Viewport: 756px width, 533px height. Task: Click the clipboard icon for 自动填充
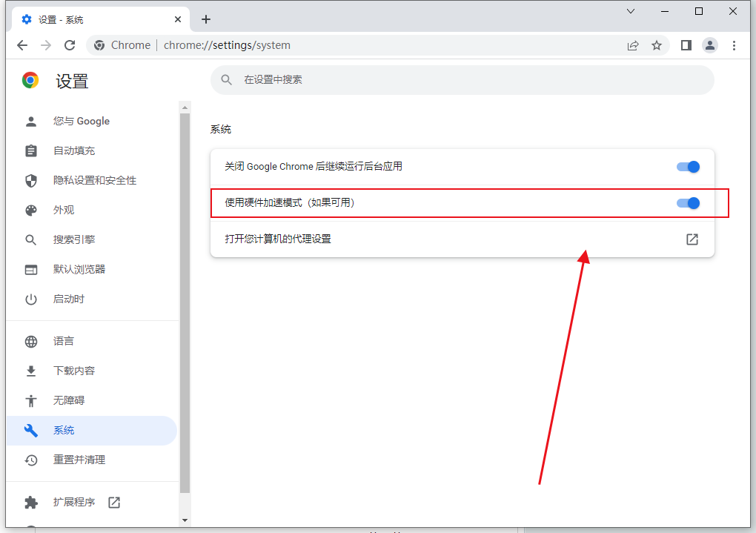(x=31, y=151)
